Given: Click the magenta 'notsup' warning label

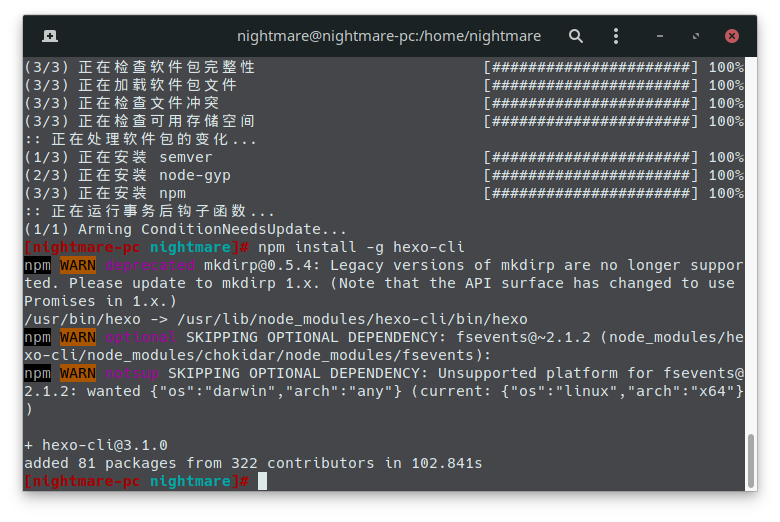Looking at the screenshot, I should [132, 373].
